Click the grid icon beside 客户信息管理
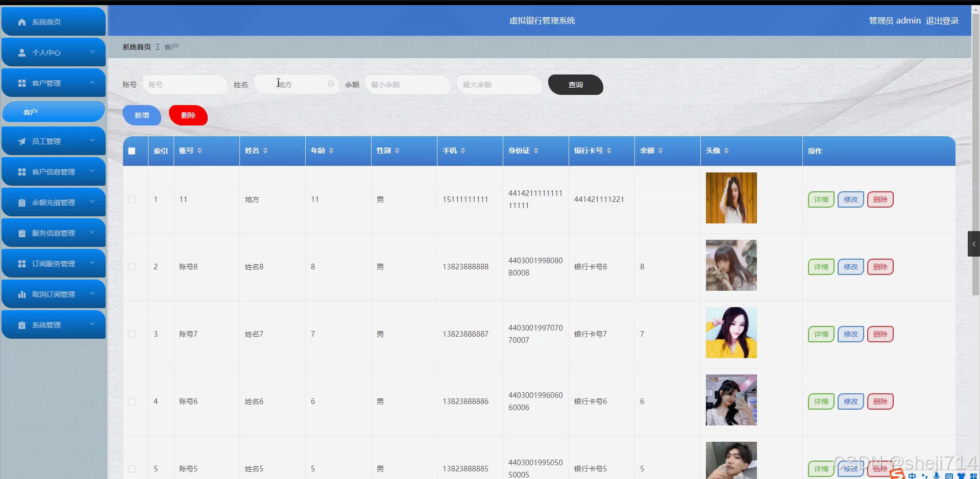 coord(22,172)
